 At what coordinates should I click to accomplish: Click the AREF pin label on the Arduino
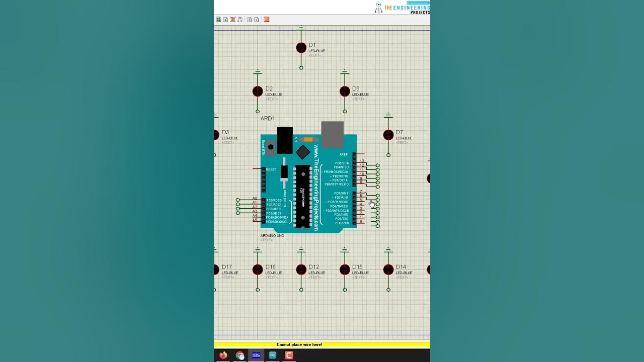(x=344, y=154)
